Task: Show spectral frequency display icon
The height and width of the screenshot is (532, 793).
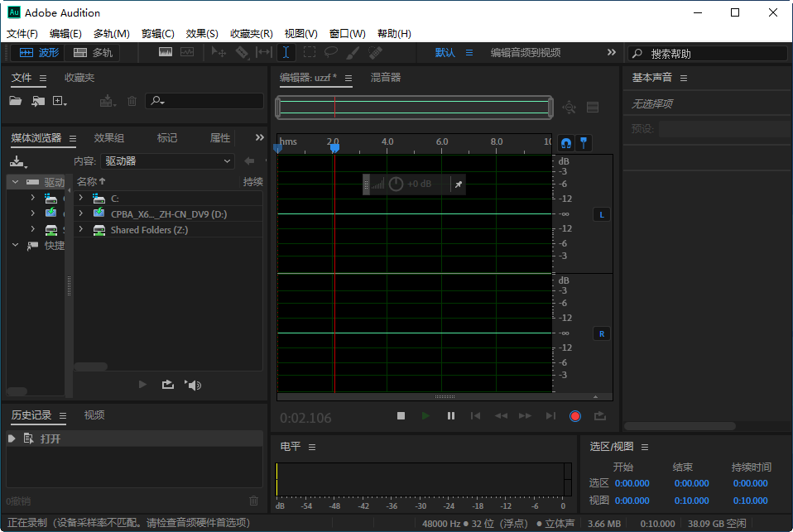Action: pos(166,52)
